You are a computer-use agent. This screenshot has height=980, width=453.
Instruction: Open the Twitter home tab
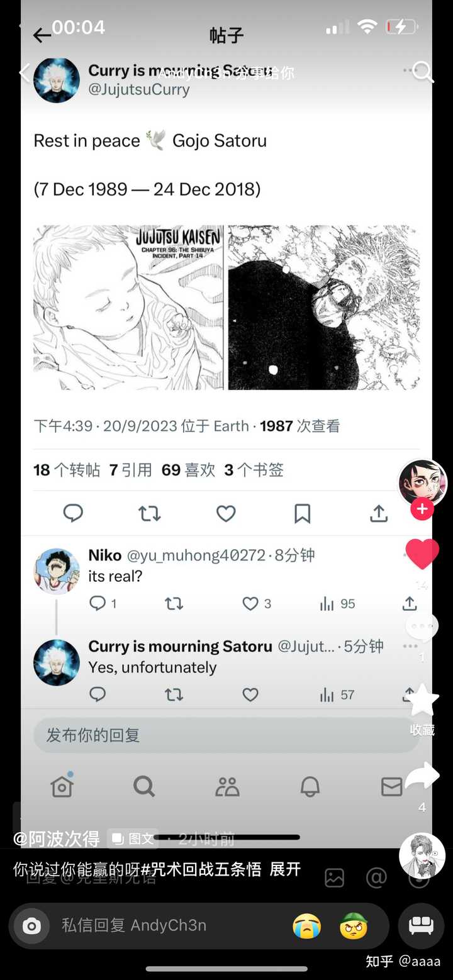tap(62, 786)
